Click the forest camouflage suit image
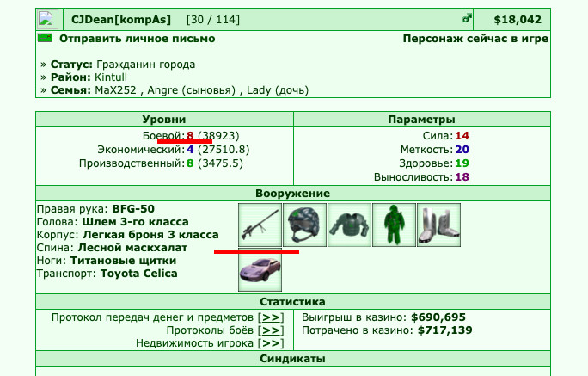Screen dimensions: 588x376 click(x=394, y=225)
